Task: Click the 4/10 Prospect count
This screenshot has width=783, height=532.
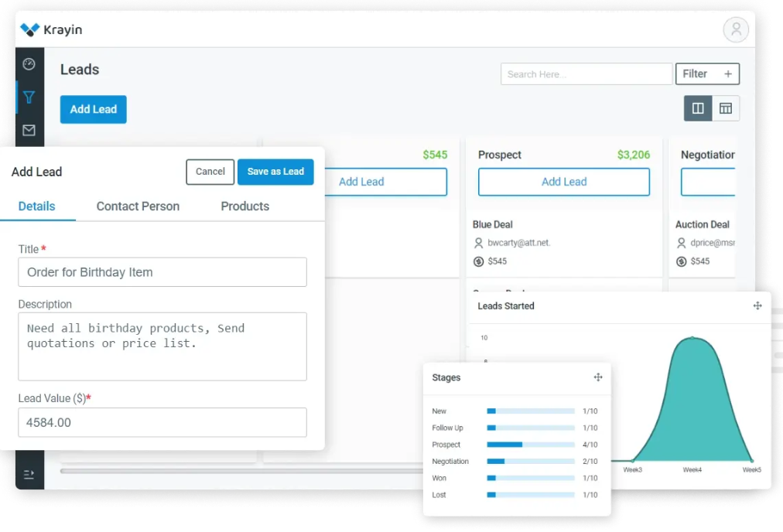Action: 590,445
